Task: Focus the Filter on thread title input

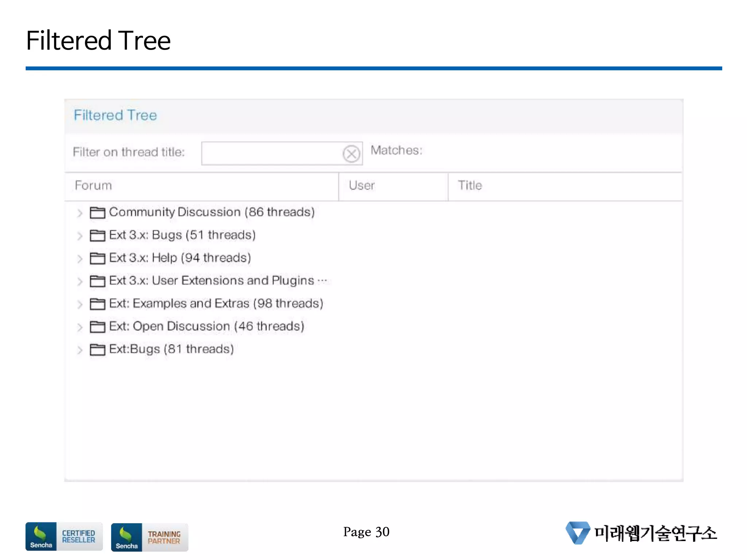Action: [271, 153]
